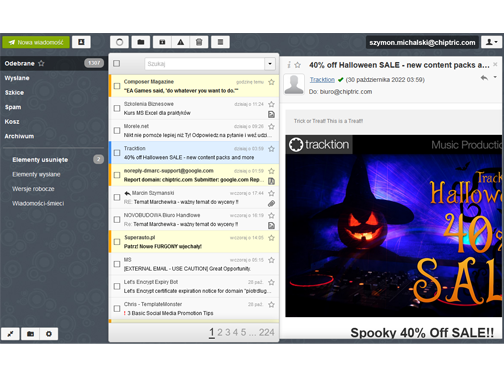Star the Superauto.pl message
The width and height of the screenshot is (504, 374).
(x=272, y=238)
